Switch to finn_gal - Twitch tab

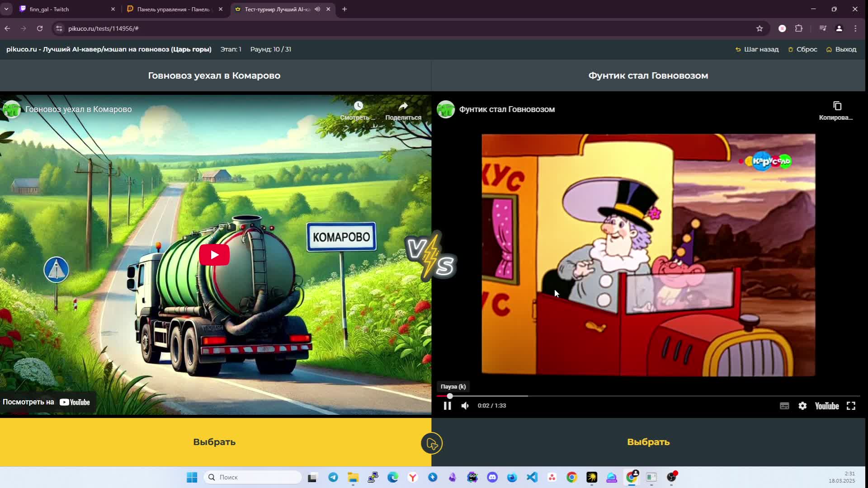(x=63, y=9)
